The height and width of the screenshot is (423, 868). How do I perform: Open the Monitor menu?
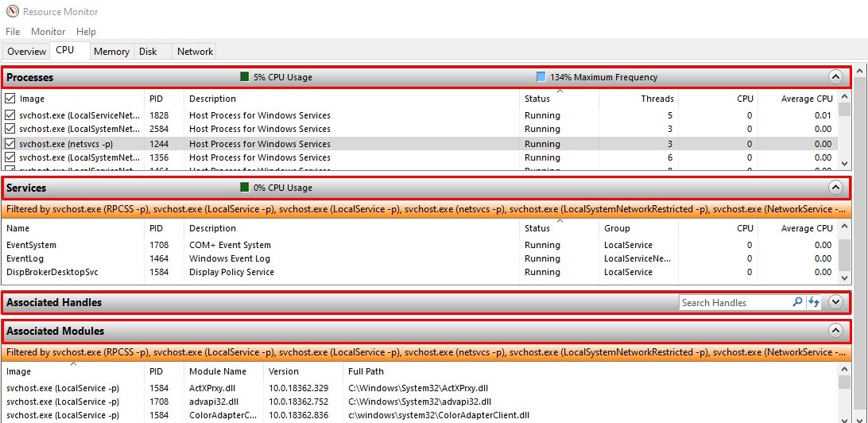48,32
